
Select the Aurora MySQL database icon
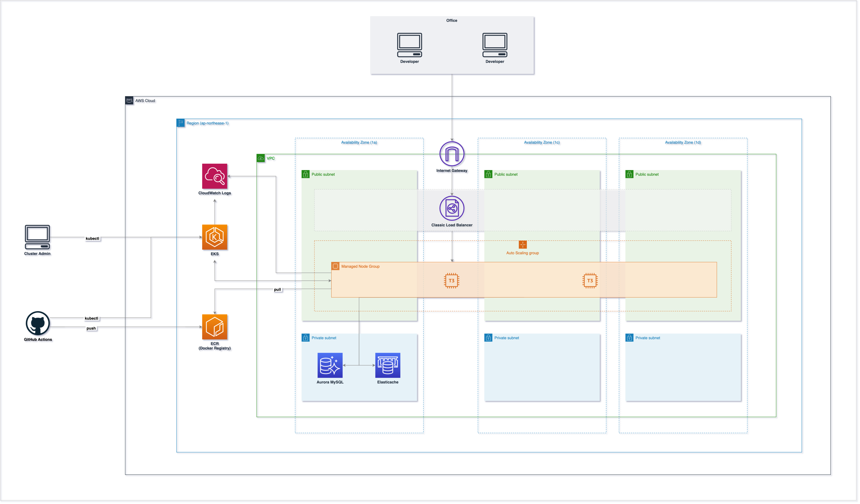coord(330,366)
